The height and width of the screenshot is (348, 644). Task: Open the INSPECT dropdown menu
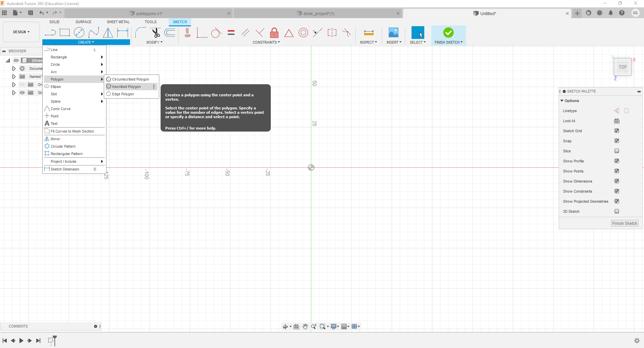(369, 42)
